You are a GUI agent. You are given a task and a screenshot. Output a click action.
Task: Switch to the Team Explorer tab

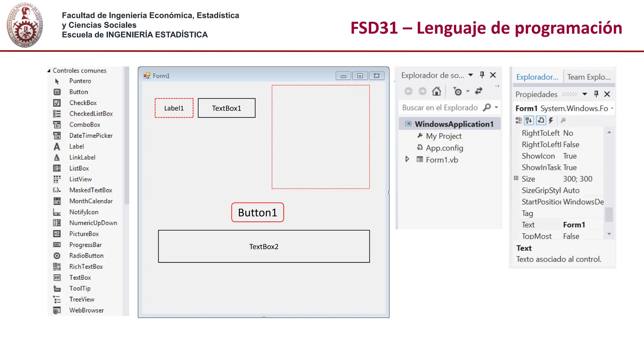(x=589, y=77)
